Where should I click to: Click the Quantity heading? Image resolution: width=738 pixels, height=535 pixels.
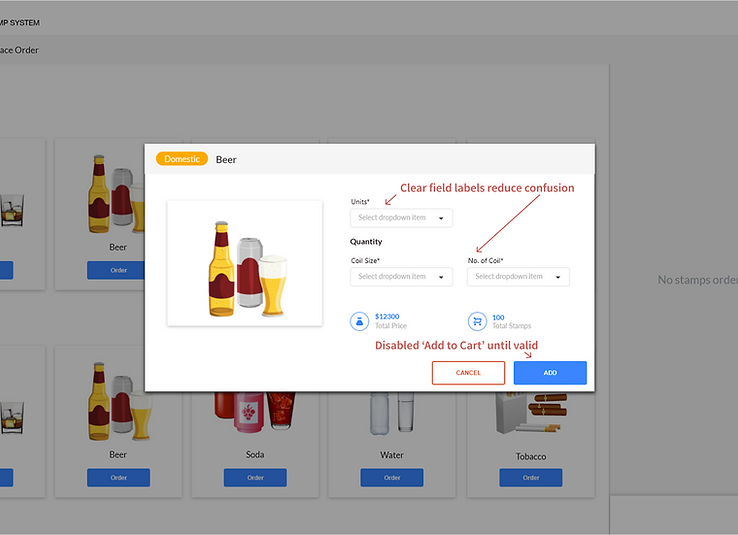[x=366, y=242]
